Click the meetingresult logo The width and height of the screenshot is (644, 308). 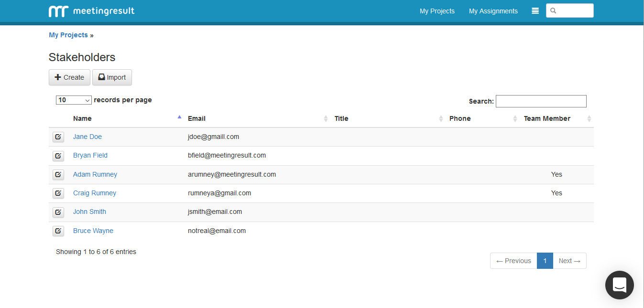[92, 11]
